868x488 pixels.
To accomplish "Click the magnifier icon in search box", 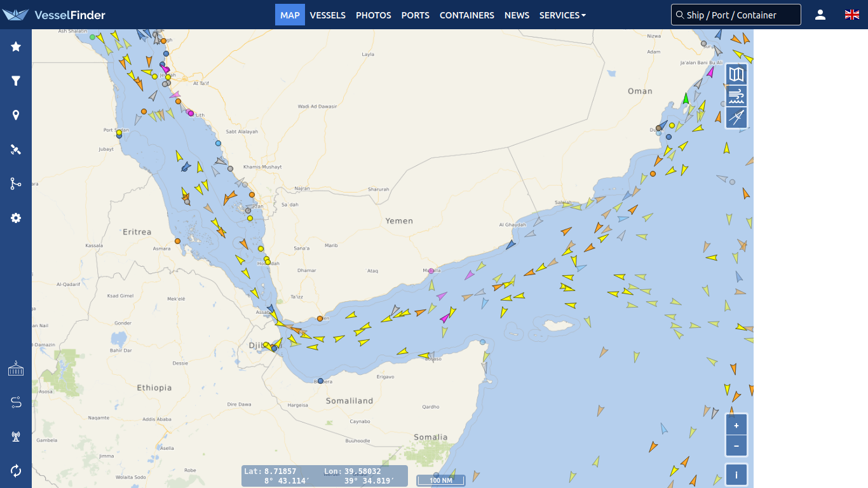I will pos(680,15).
